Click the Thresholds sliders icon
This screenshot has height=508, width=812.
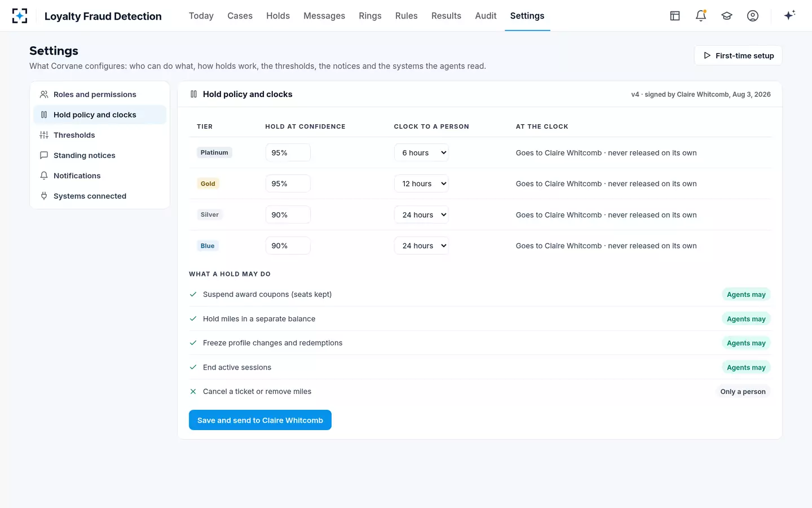44,135
